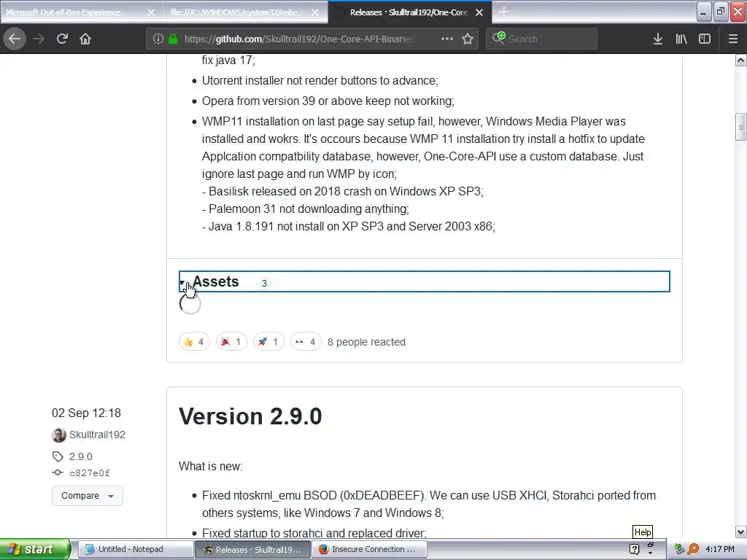747x560 pixels.
Task: Click the page scrollbar up arrow
Action: [x=740, y=61]
